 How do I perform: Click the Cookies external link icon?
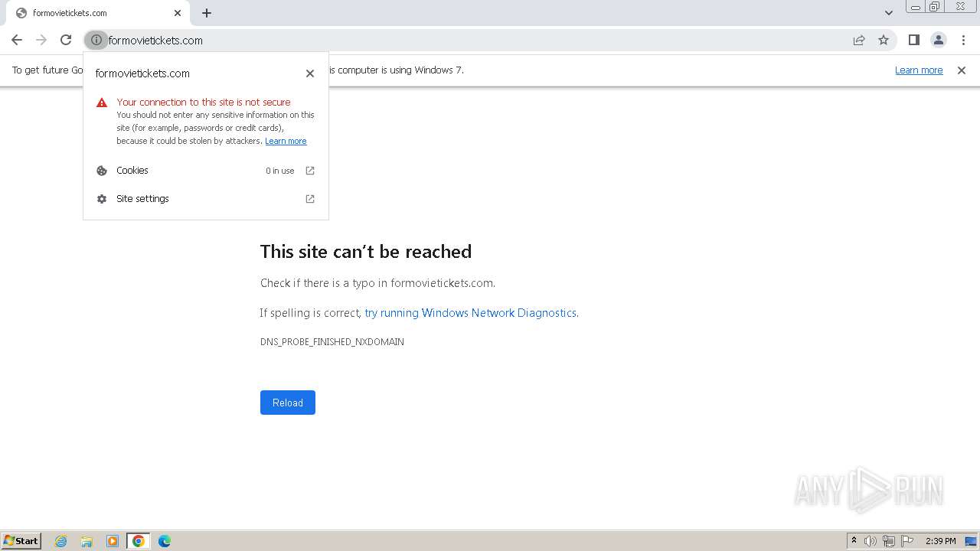pos(310,171)
